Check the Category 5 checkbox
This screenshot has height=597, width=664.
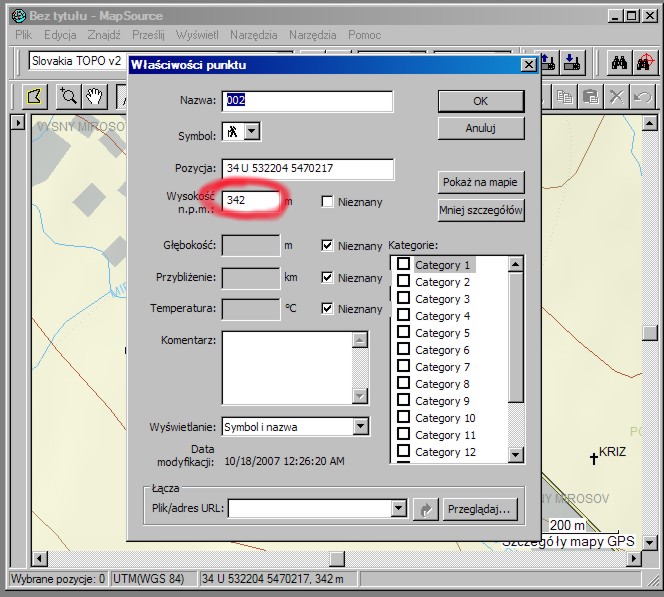(x=404, y=333)
